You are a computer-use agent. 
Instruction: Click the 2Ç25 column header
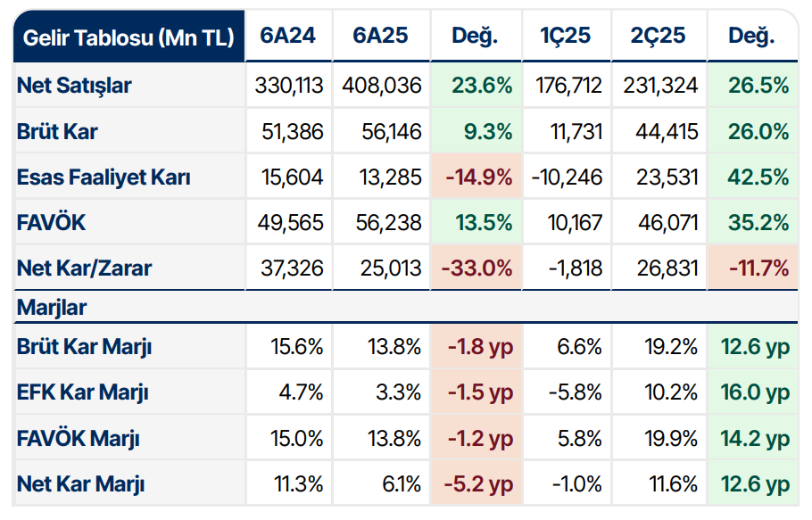point(658,37)
